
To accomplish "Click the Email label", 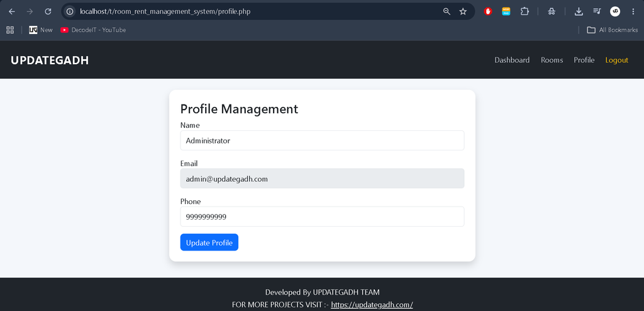I will [x=189, y=163].
